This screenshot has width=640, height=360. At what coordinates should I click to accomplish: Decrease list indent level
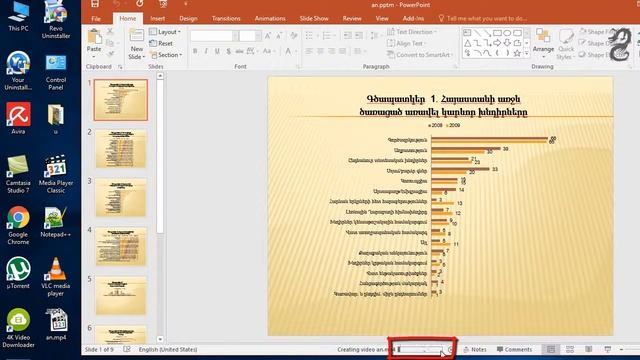coord(347,36)
